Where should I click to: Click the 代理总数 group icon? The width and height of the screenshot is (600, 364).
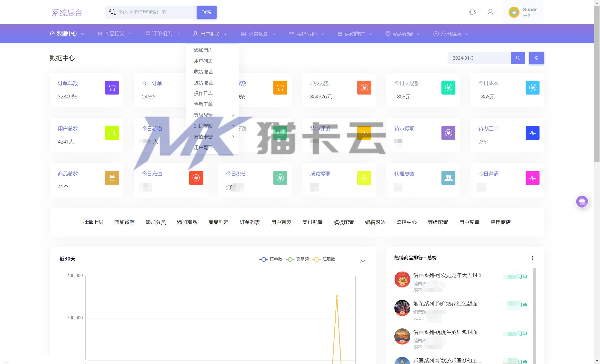(448, 178)
